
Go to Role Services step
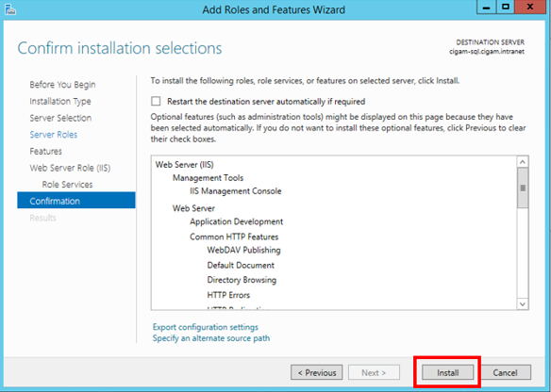point(68,185)
